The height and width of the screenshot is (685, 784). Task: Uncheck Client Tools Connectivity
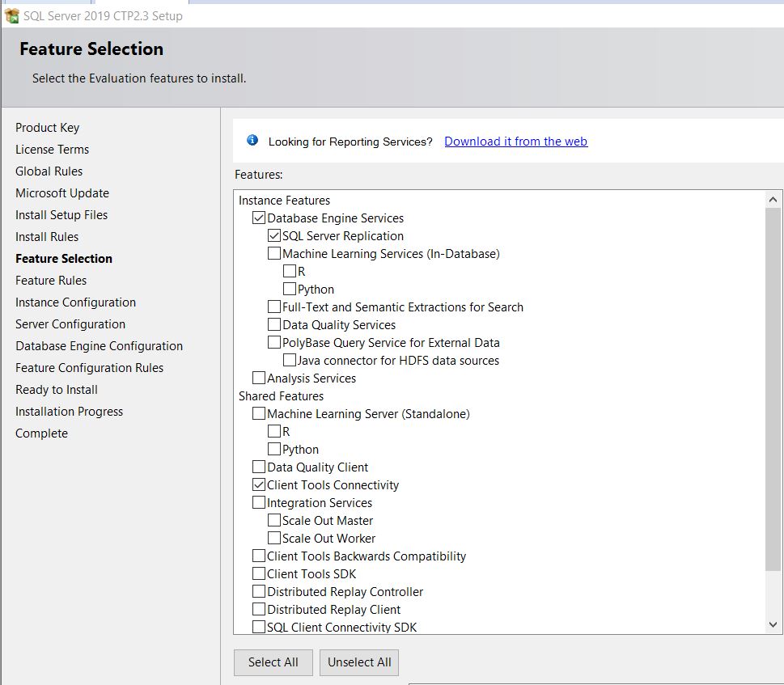[x=259, y=485]
